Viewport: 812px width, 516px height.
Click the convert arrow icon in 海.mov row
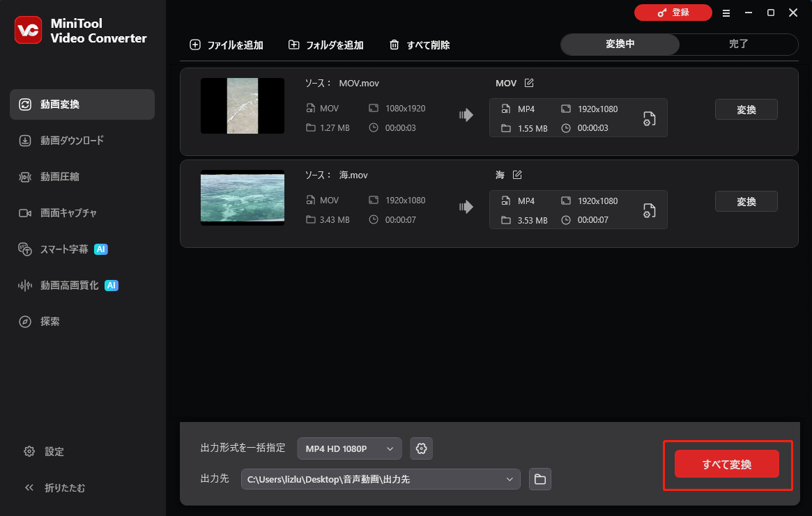pyautogui.click(x=466, y=207)
